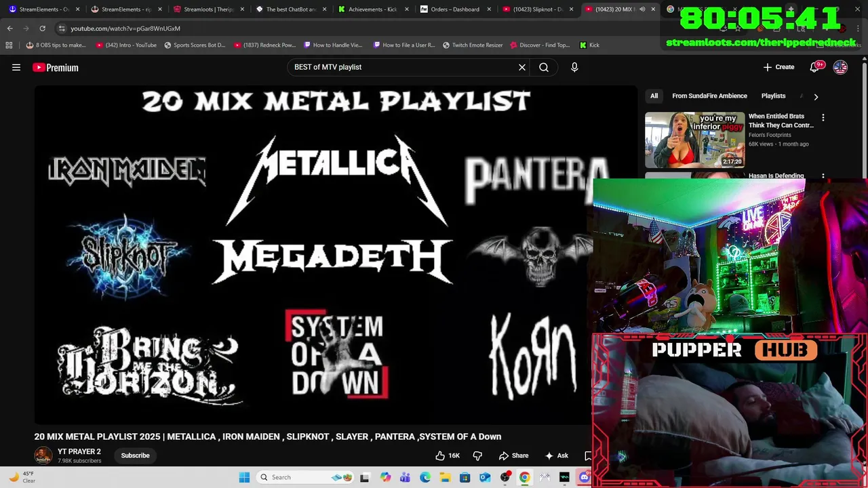
Task: Select the Playlists filter chip
Action: (x=773, y=96)
